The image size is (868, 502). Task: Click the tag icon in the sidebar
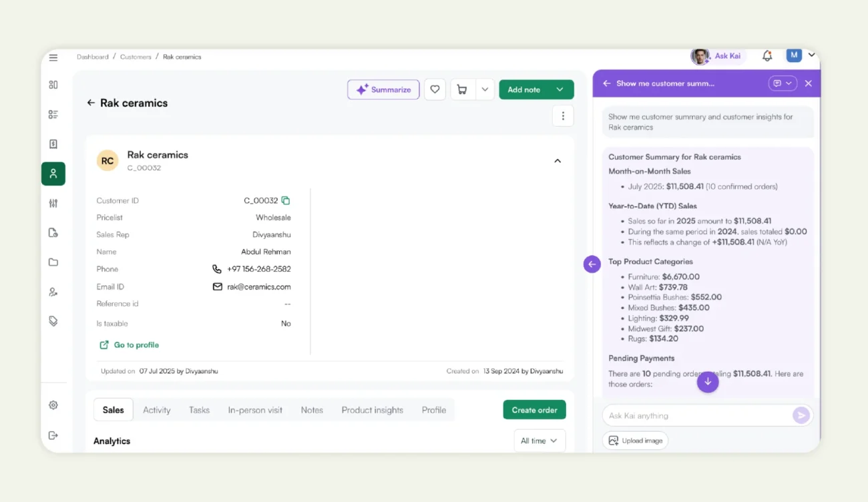click(x=53, y=321)
